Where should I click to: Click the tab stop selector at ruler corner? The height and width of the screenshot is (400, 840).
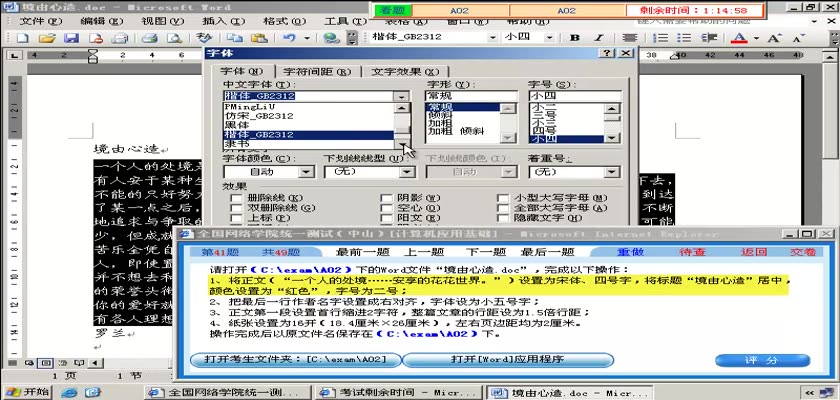(x=14, y=55)
